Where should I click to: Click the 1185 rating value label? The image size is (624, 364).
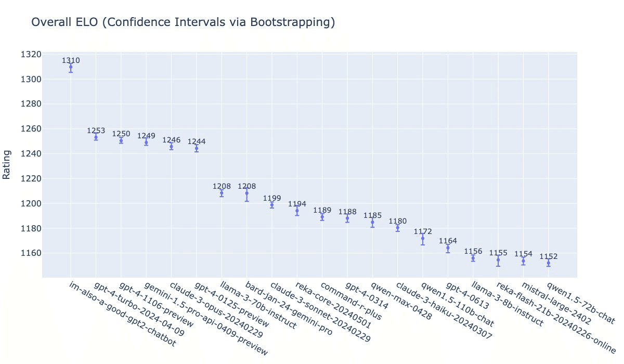(x=372, y=215)
